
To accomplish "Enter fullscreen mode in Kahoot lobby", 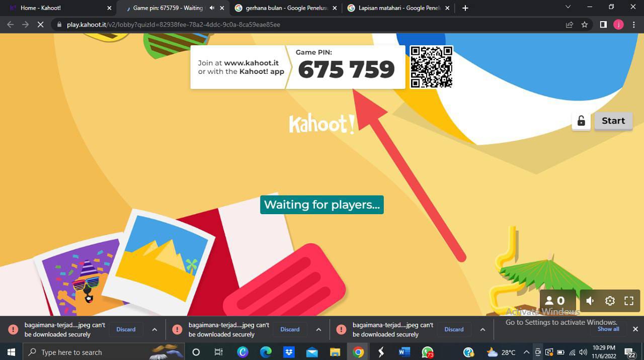I will pos(628,301).
